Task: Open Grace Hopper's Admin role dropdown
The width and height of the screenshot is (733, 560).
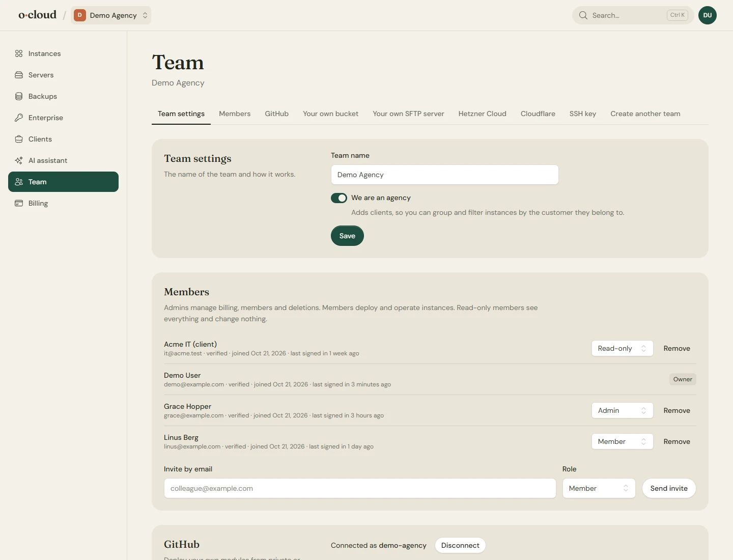Action: click(x=622, y=410)
